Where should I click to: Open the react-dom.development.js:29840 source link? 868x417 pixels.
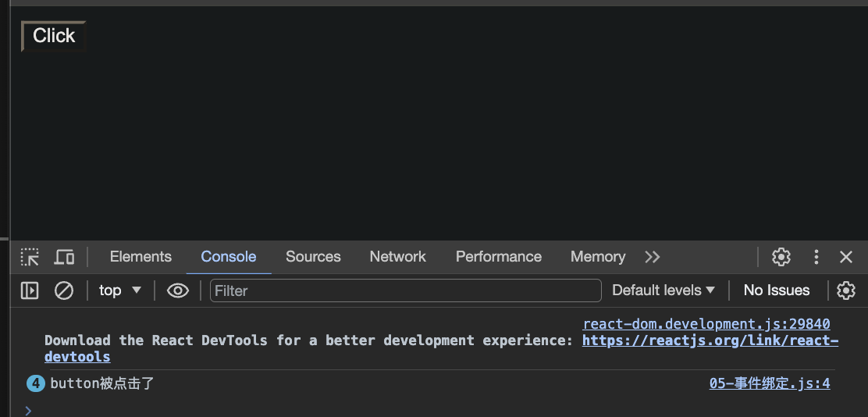[706, 324]
